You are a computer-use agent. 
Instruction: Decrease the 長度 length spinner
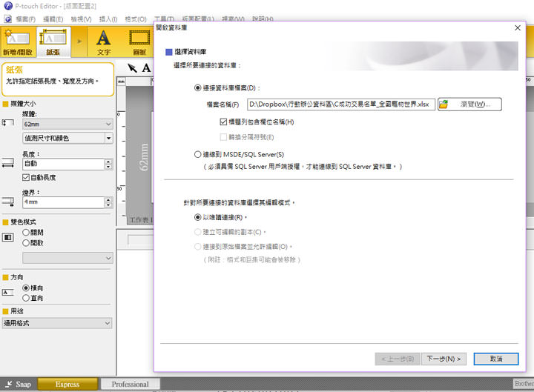tap(108, 167)
